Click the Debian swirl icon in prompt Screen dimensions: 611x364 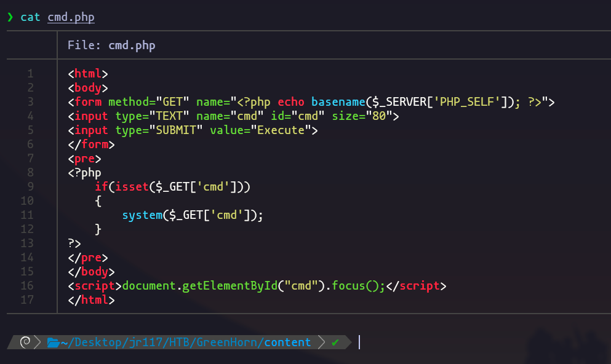pyautogui.click(x=25, y=342)
